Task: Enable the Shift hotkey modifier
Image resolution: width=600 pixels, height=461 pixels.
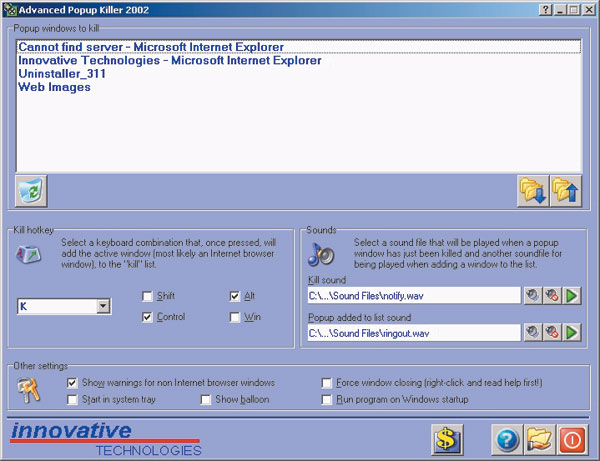Action: click(x=147, y=296)
